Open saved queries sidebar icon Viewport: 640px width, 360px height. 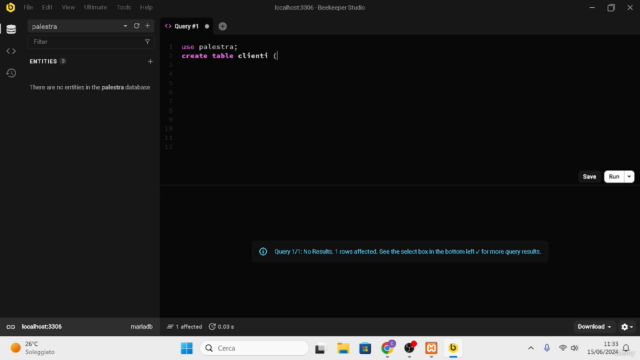[x=11, y=51]
